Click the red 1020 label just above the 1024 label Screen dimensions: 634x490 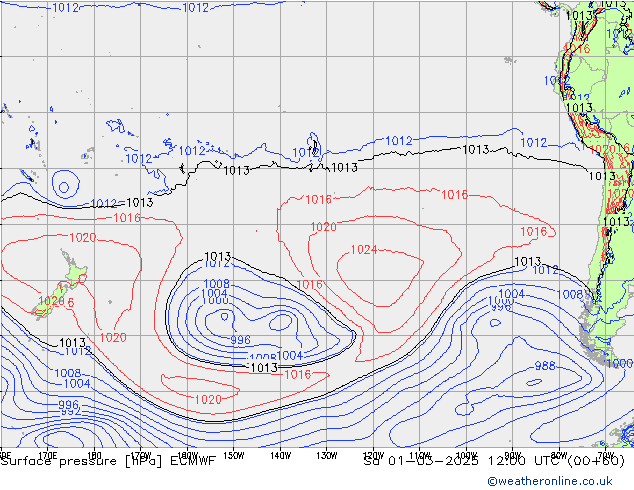click(323, 227)
